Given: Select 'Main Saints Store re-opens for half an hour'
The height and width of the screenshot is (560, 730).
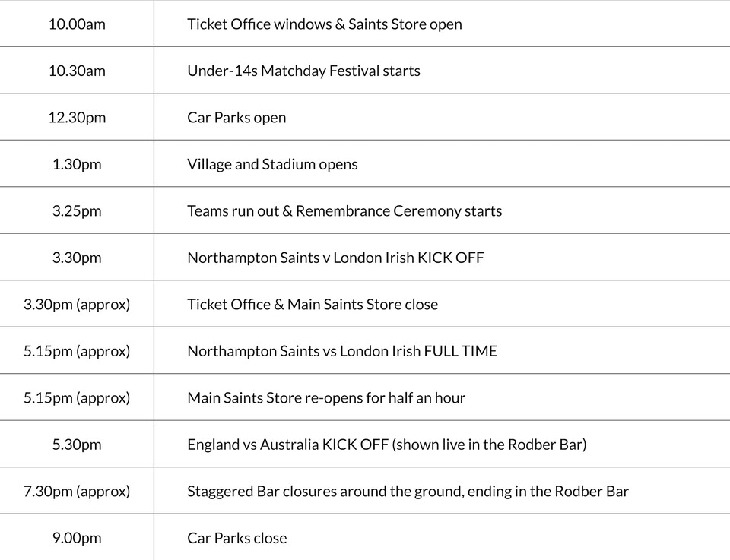Looking at the screenshot, I should pos(326,398).
